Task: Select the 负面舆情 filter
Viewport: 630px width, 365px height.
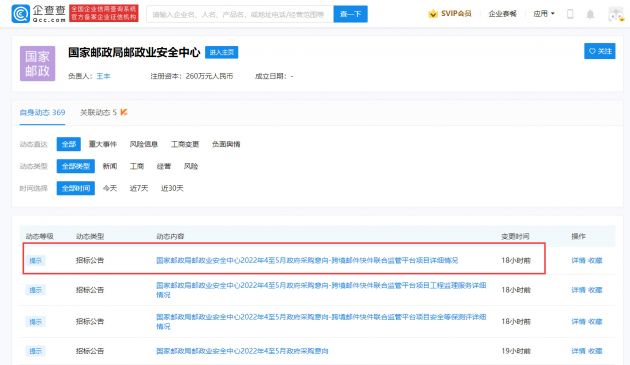Action: coord(226,144)
